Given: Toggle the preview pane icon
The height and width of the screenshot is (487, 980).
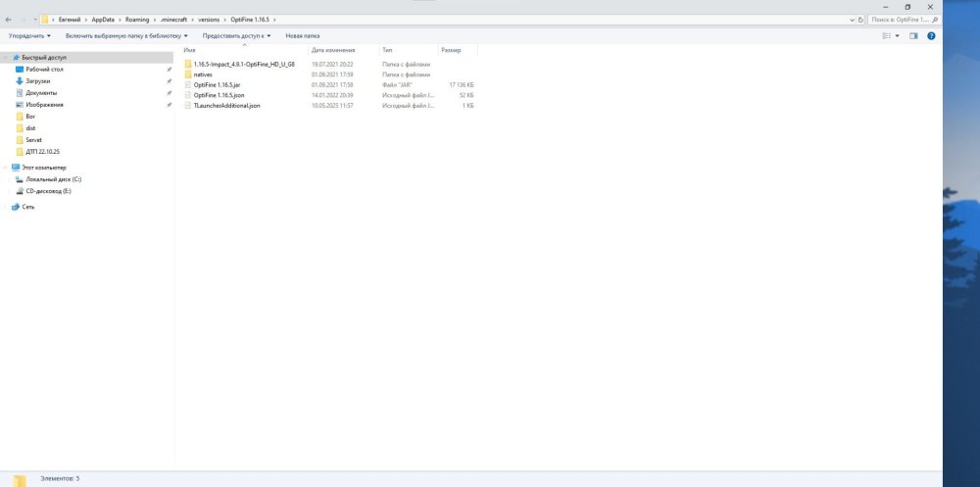Looking at the screenshot, I should point(913,36).
